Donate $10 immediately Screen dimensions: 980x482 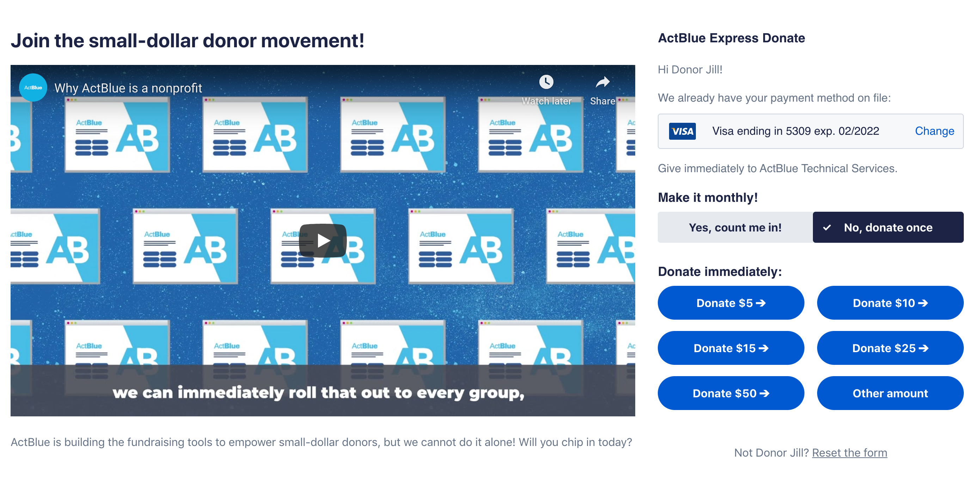[890, 303]
